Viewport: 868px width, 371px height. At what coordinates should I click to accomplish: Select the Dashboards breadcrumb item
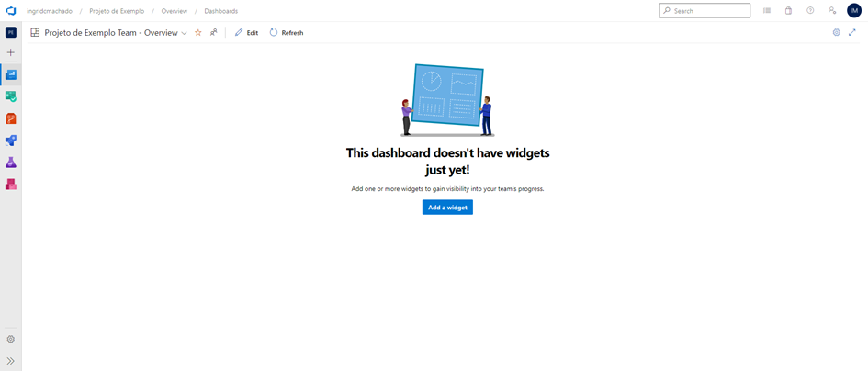tap(220, 11)
